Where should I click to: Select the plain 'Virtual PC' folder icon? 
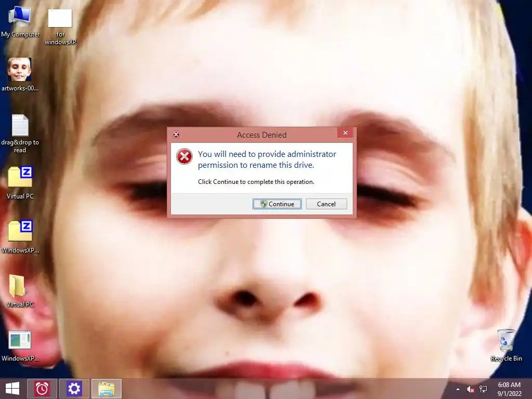tap(17, 286)
